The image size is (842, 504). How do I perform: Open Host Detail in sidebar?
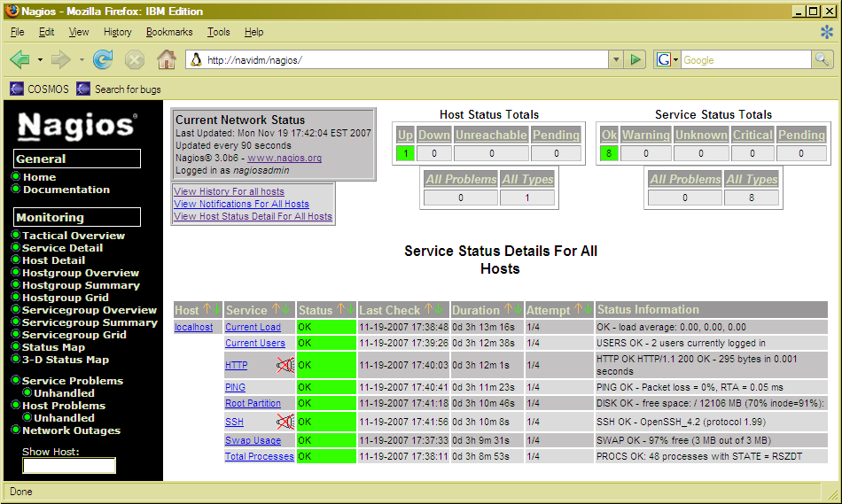tap(54, 260)
